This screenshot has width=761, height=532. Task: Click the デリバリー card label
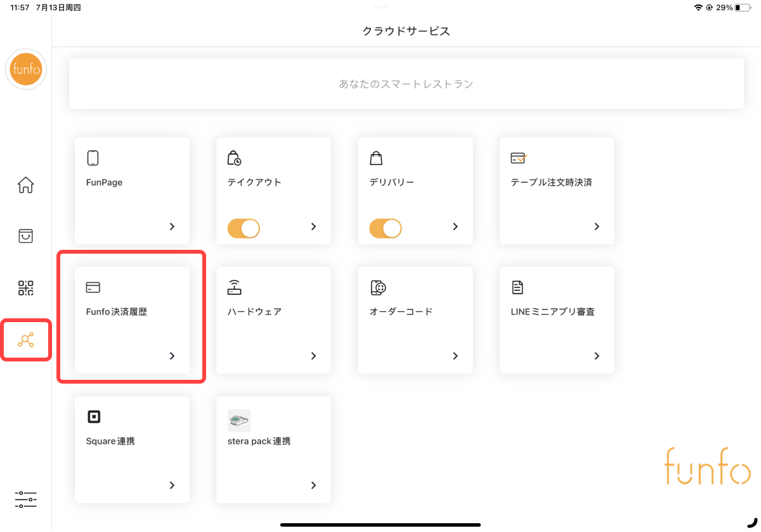391,182
